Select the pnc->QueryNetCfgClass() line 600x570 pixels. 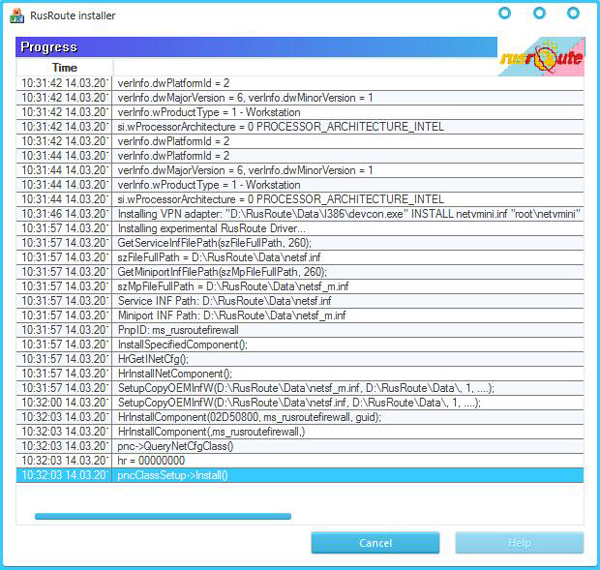pos(300,446)
